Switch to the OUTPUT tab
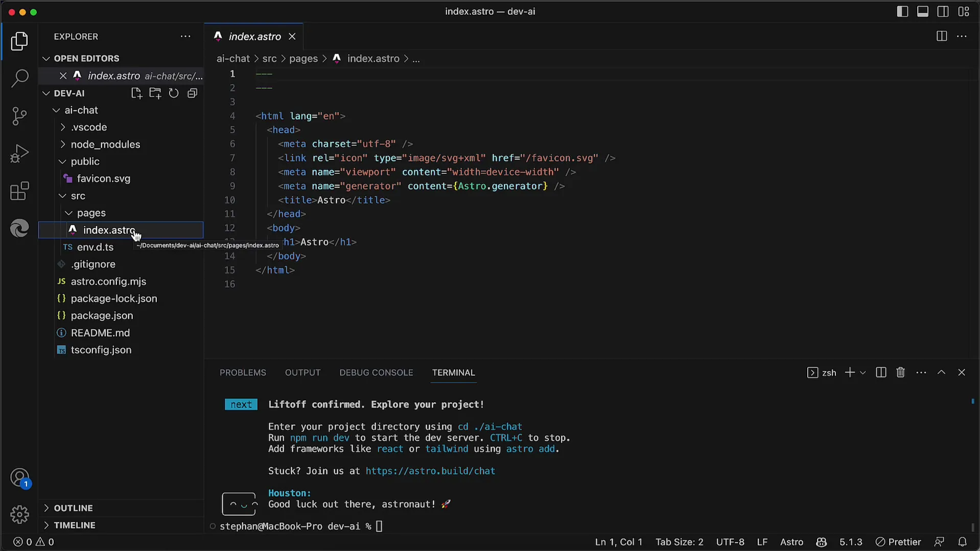This screenshot has height=551, width=980. [x=302, y=373]
